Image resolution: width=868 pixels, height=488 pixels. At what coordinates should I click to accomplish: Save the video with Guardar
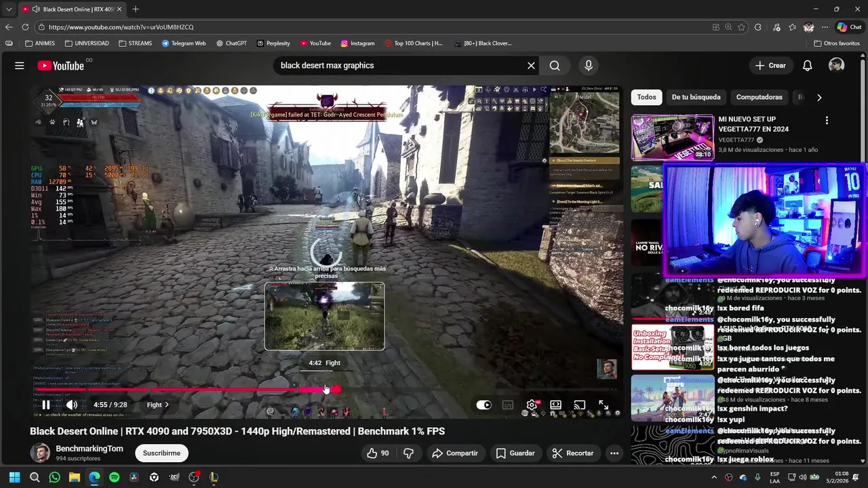click(x=515, y=453)
